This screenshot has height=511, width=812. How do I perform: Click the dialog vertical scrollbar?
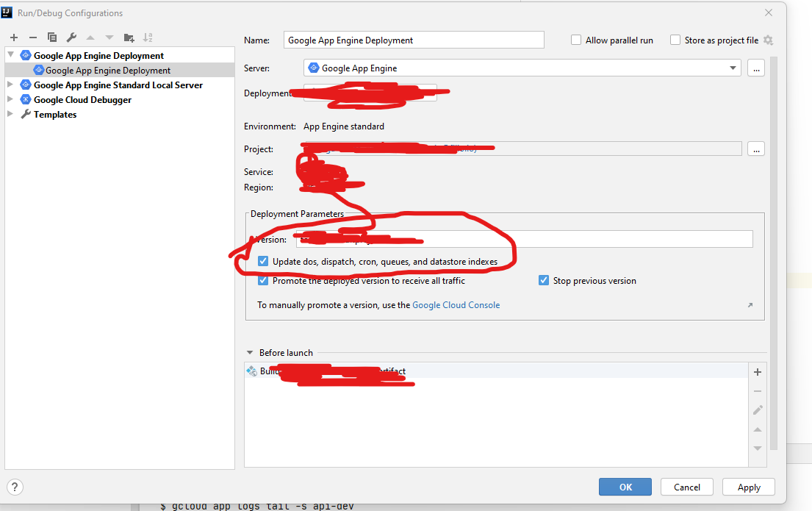click(x=774, y=253)
